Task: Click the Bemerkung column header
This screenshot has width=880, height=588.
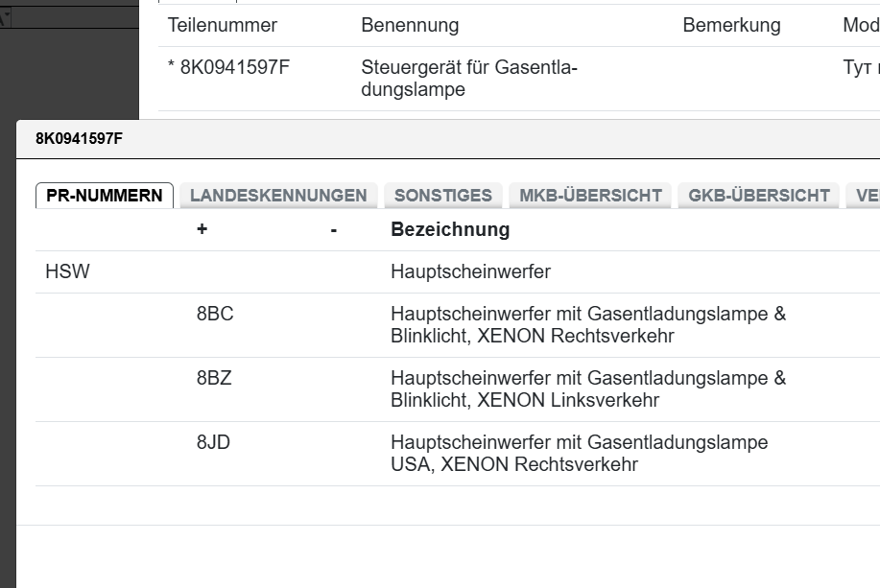Action: coord(731,25)
